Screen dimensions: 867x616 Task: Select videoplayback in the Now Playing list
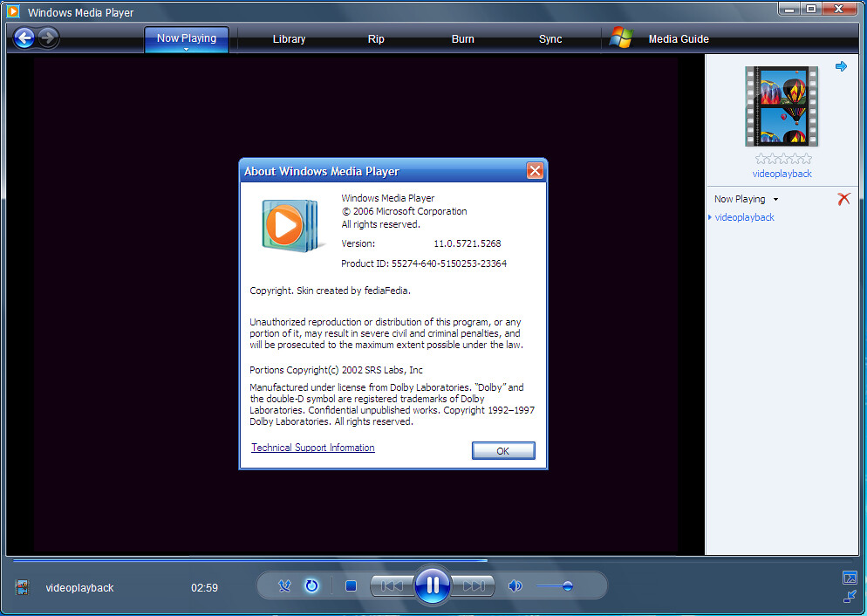[x=744, y=217]
